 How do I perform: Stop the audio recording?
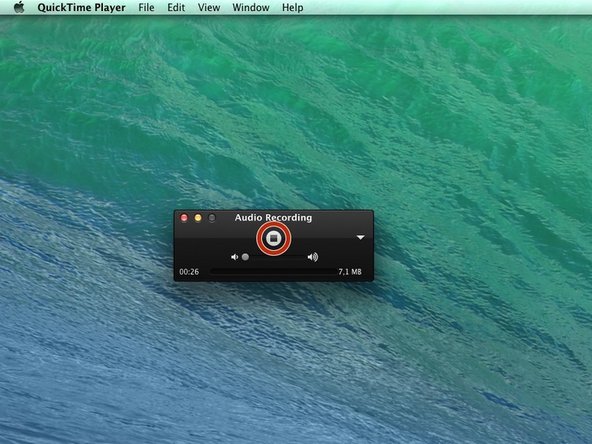click(273, 238)
